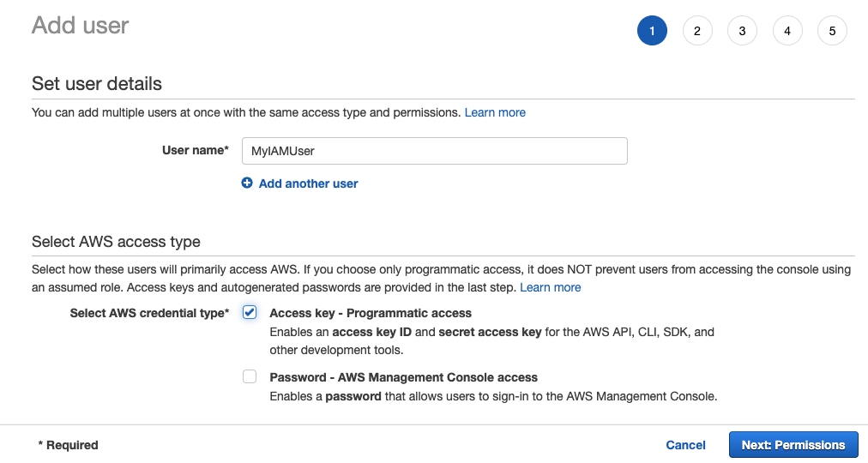Open step 5 of the Add user wizard
Image resolution: width=868 pixels, height=463 pixels.
(832, 31)
